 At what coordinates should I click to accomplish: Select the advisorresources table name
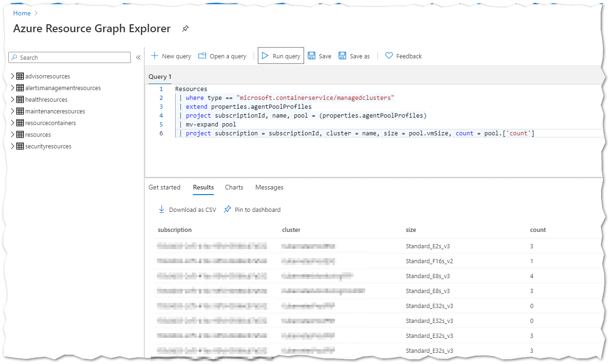(x=48, y=76)
